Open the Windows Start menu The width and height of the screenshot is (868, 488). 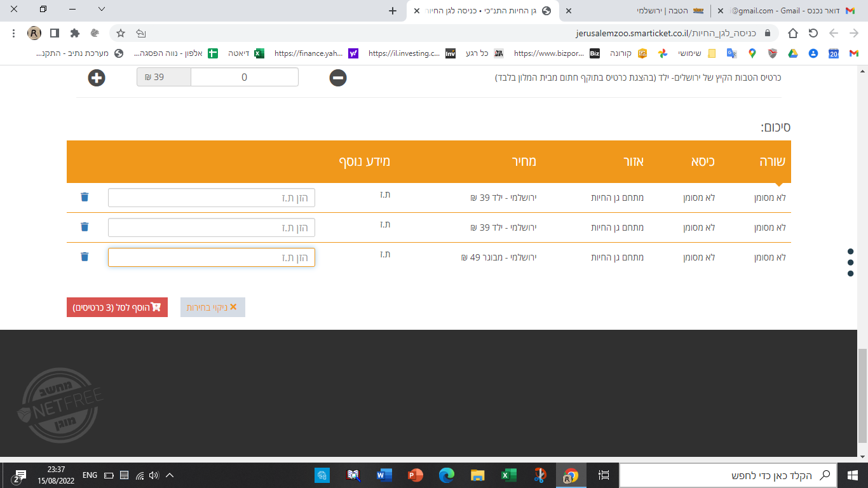click(853, 475)
